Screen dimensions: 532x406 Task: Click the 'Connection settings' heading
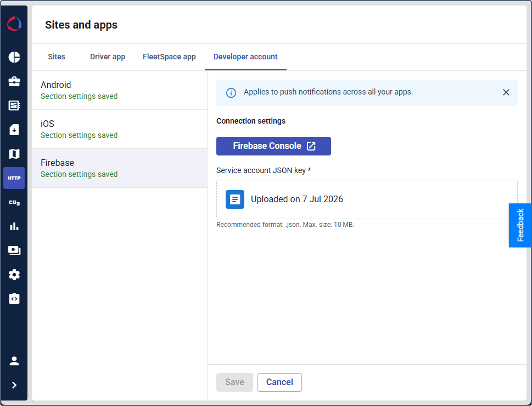251,121
